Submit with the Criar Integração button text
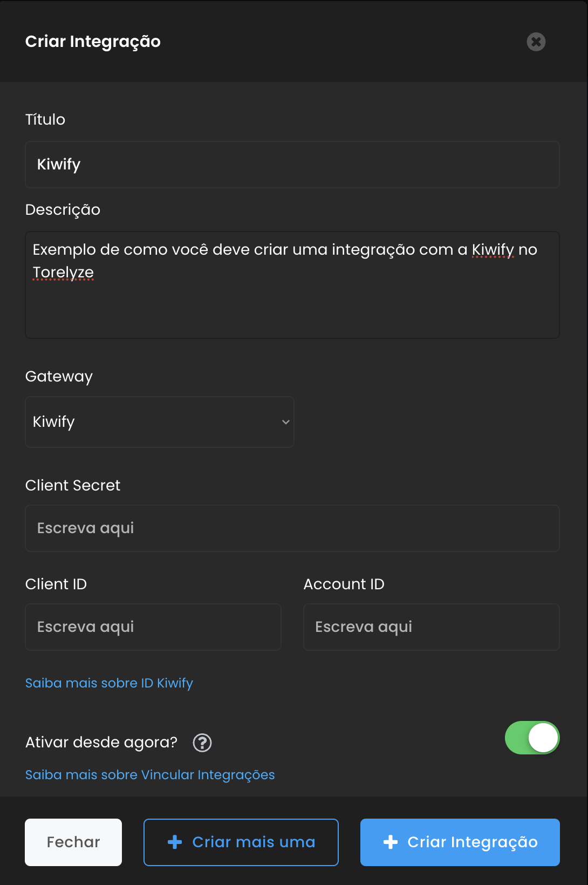The width and height of the screenshot is (588, 885). point(473,842)
